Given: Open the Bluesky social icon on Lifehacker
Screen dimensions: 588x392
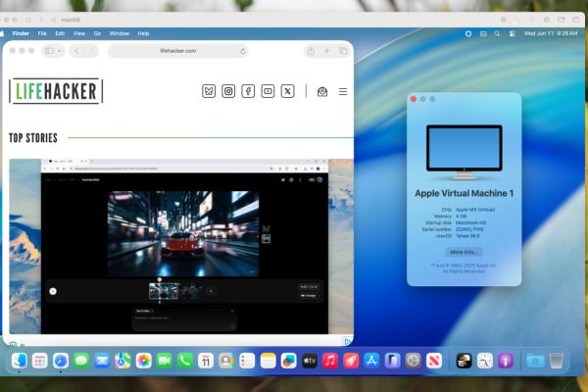Looking at the screenshot, I should point(209,91).
